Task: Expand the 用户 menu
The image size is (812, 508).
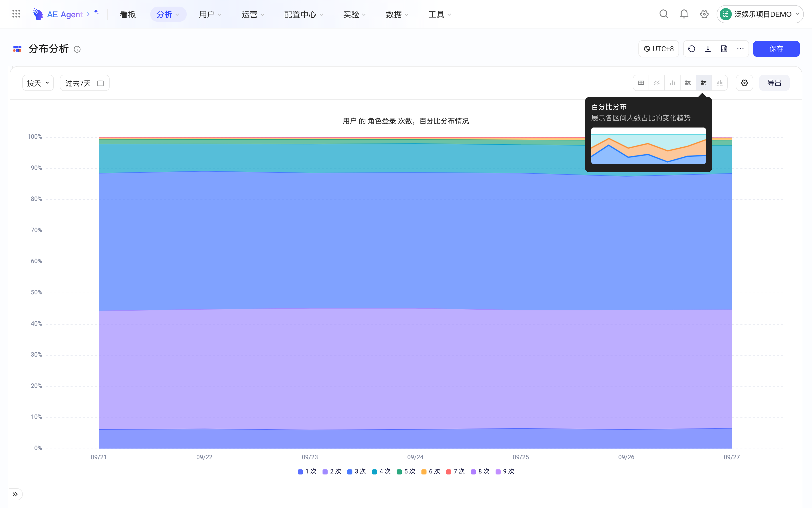Action: point(210,14)
